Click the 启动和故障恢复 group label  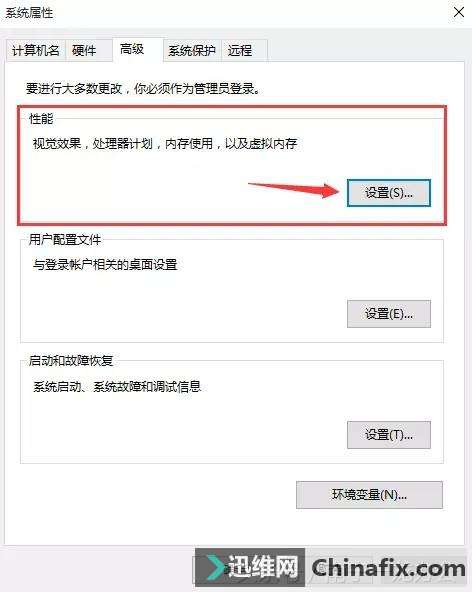pyautogui.click(x=71, y=361)
